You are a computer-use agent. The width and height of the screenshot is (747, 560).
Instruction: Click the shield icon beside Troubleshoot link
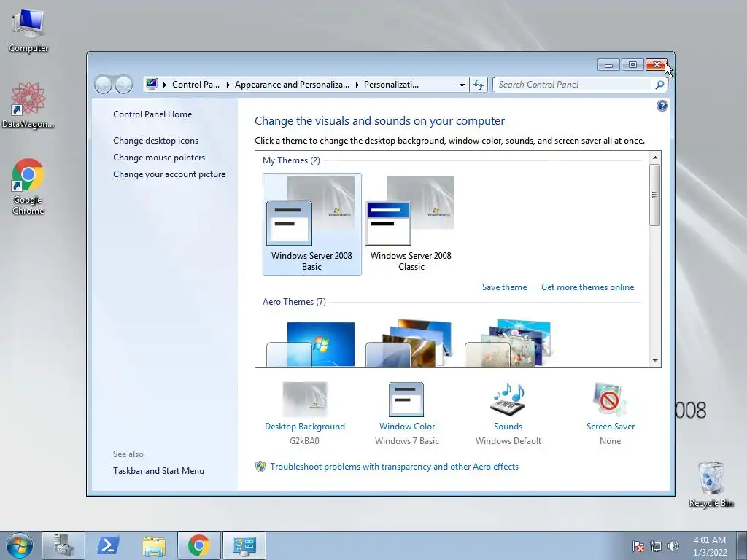(x=260, y=467)
